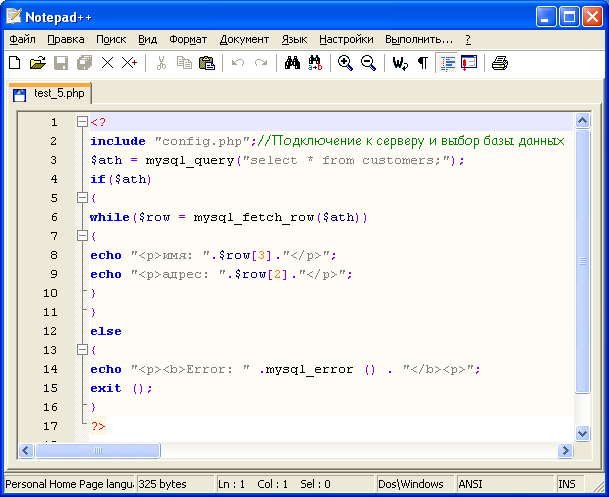Image resolution: width=609 pixels, height=497 pixels.
Task: Click the horizontal scrollbar right arrow
Action: pyautogui.click(x=565, y=451)
